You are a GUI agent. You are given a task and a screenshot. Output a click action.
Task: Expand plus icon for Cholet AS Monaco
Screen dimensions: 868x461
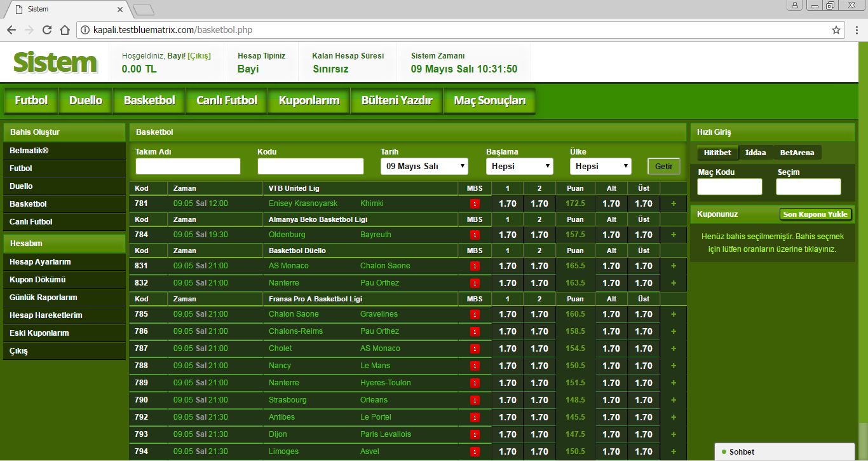pos(674,348)
